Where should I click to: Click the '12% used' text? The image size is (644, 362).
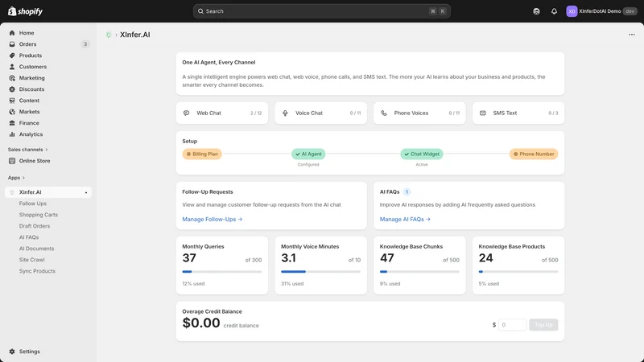(193, 284)
